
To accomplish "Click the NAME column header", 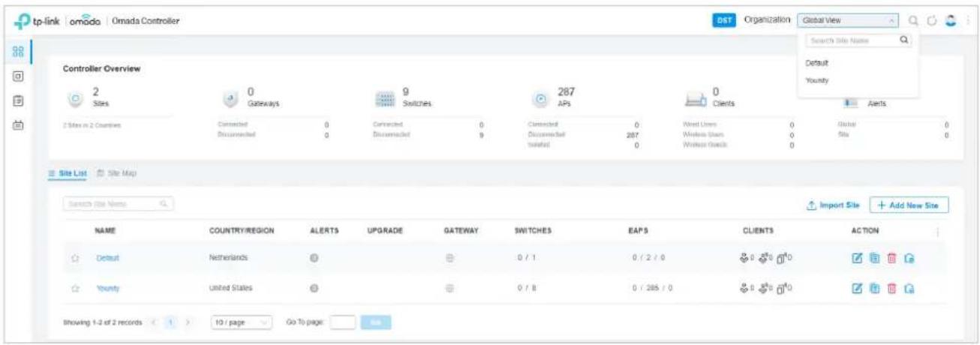I will (x=104, y=231).
